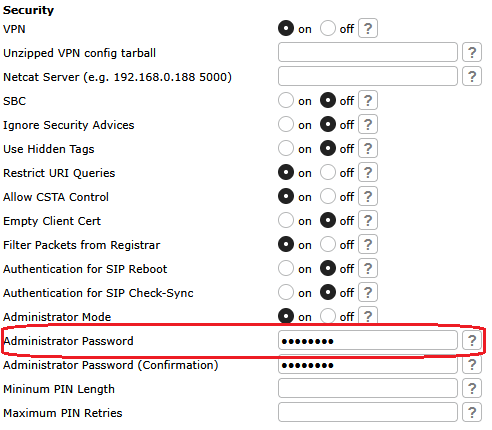Turn on Use Hidden Tags

pyautogui.click(x=286, y=148)
